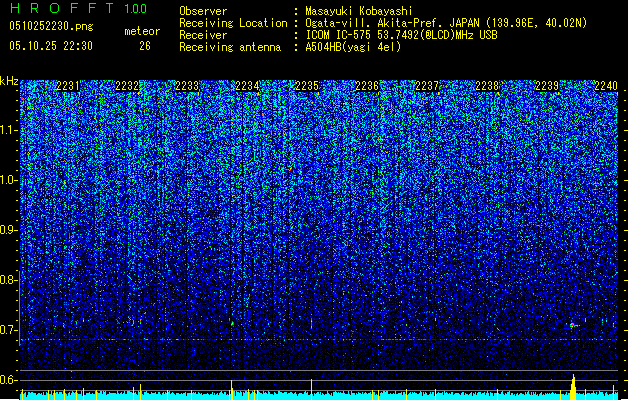Image resolution: width=629 pixels, height=400 pixels.
Task: Click the 0.7 frequency axis label
Action: (8, 330)
